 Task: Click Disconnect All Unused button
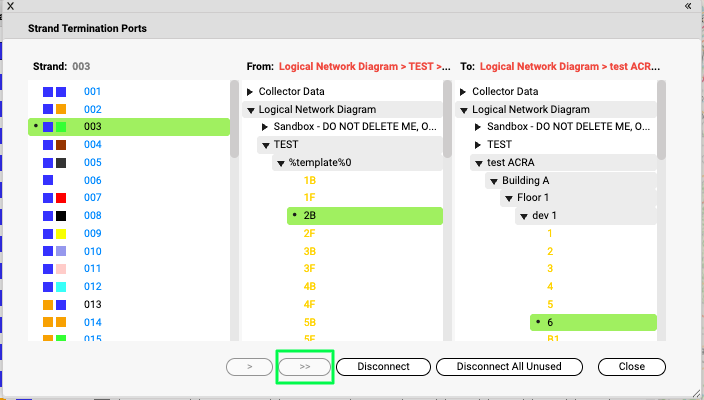tap(511, 367)
